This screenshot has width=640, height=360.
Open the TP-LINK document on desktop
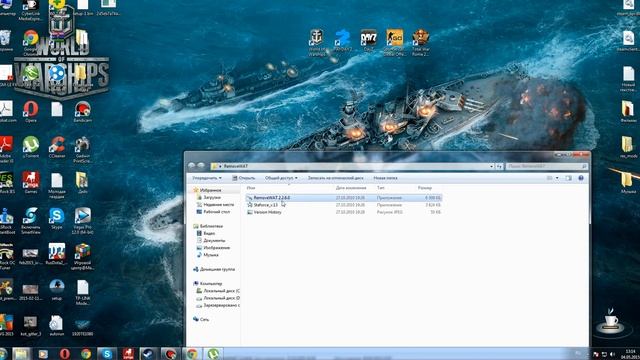[x=82, y=292]
